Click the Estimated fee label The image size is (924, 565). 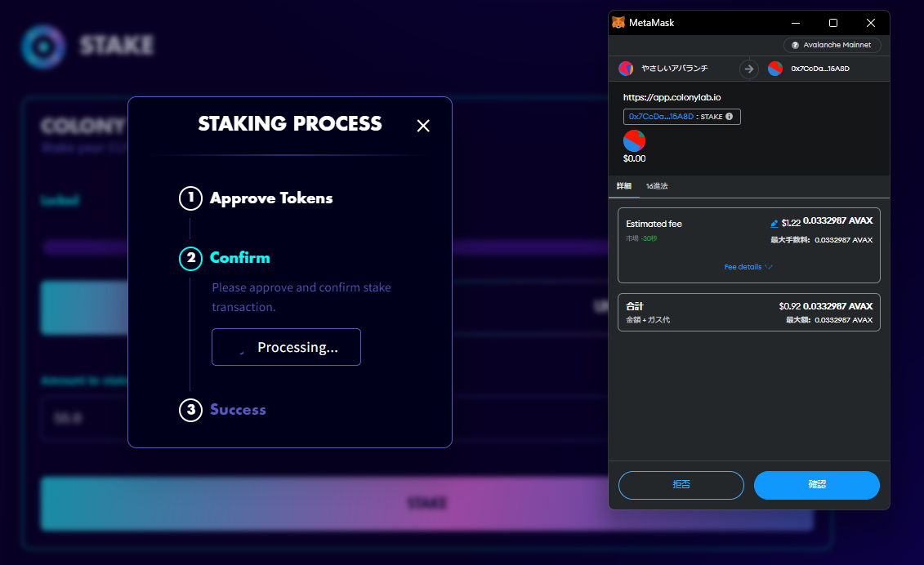pos(654,224)
